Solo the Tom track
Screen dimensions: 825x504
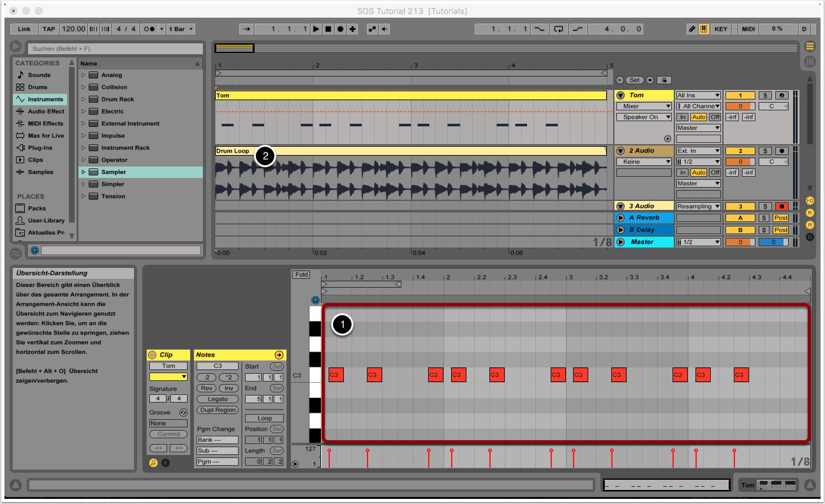point(764,95)
